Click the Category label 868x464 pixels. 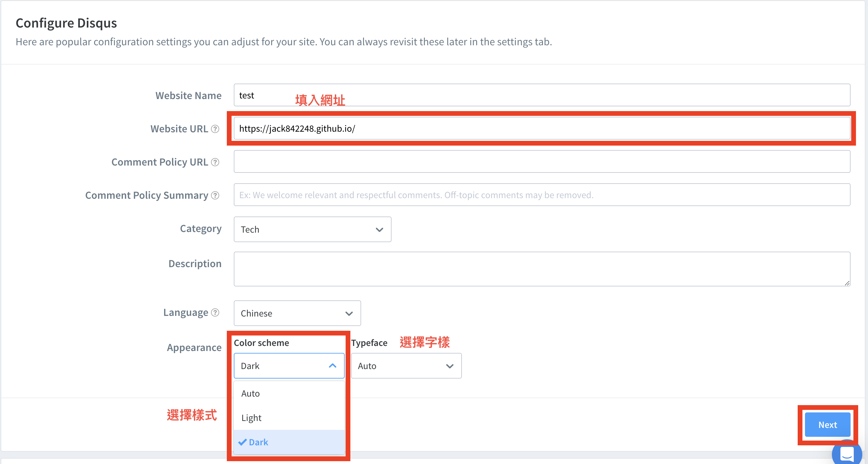click(x=201, y=229)
